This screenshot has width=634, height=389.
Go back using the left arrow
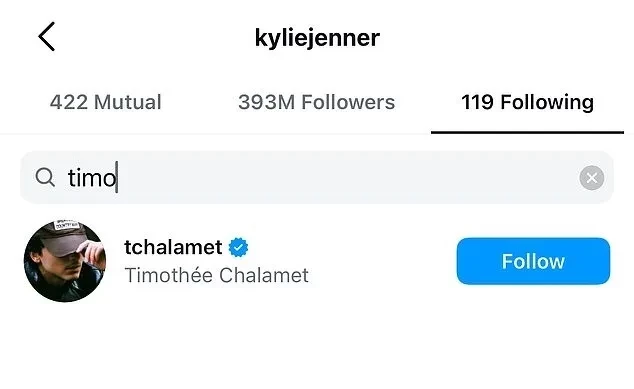[46, 36]
